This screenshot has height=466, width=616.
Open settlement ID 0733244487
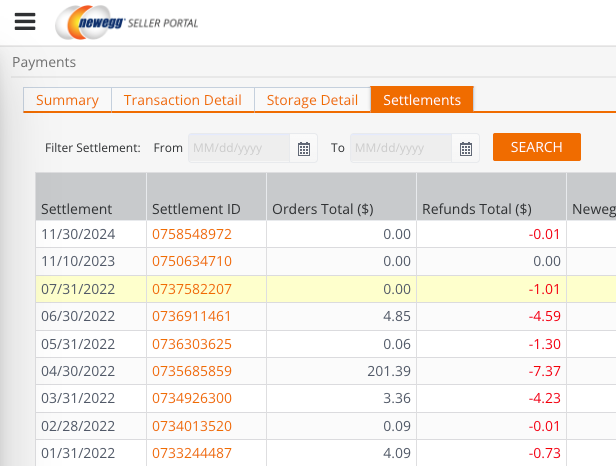tap(192, 453)
